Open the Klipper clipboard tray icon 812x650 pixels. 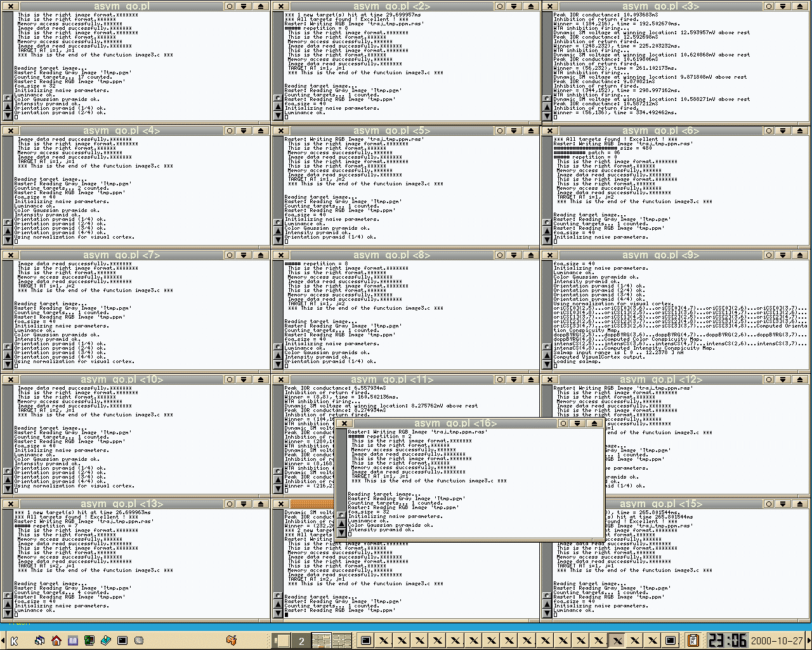click(693, 640)
